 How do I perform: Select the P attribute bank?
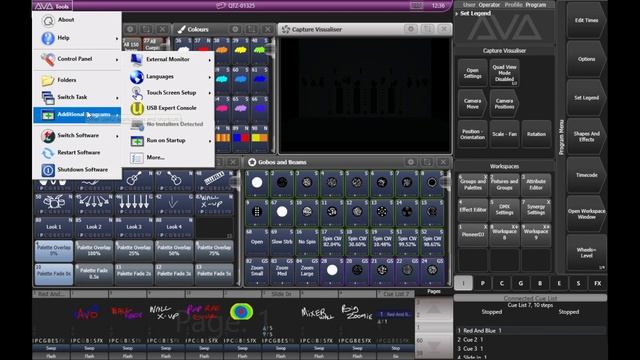[482, 283]
